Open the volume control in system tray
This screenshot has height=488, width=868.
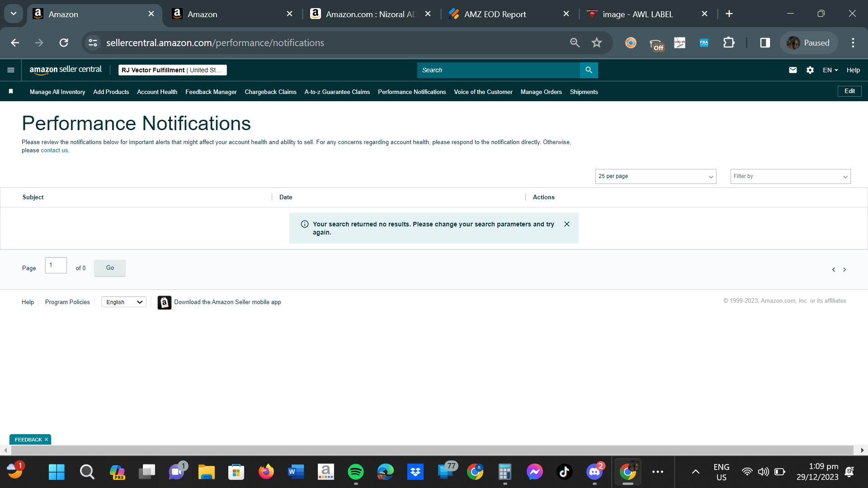click(x=763, y=472)
